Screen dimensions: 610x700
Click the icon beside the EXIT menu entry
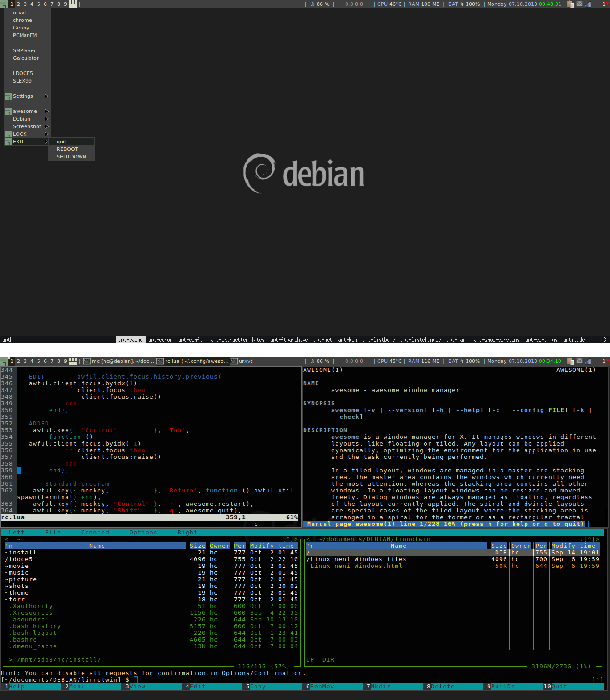pos(8,142)
